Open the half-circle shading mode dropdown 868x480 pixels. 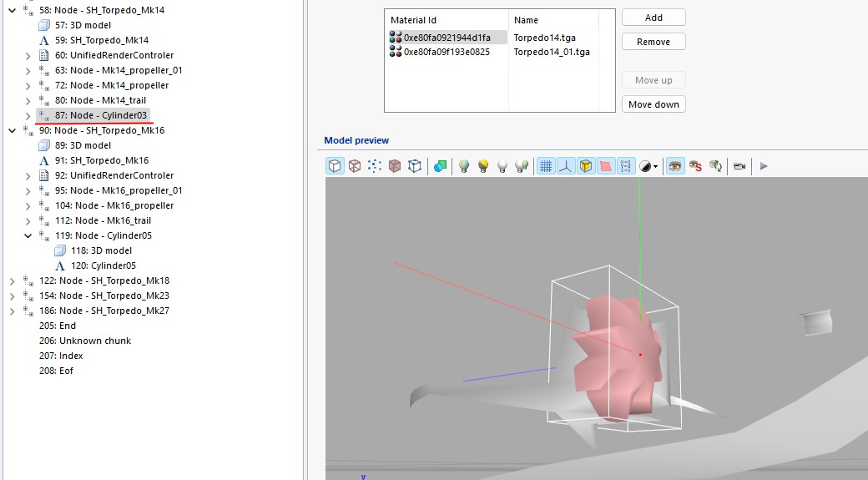point(648,166)
